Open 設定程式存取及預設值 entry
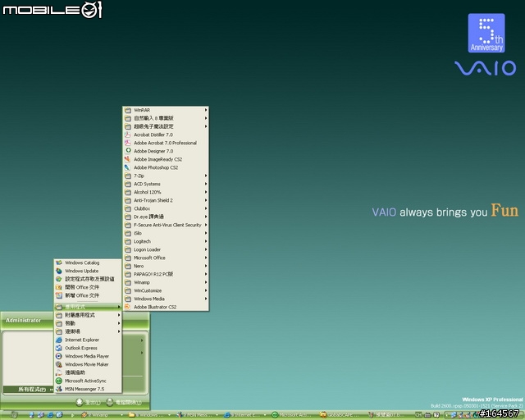The height and width of the screenshot is (420, 525). tap(88, 279)
